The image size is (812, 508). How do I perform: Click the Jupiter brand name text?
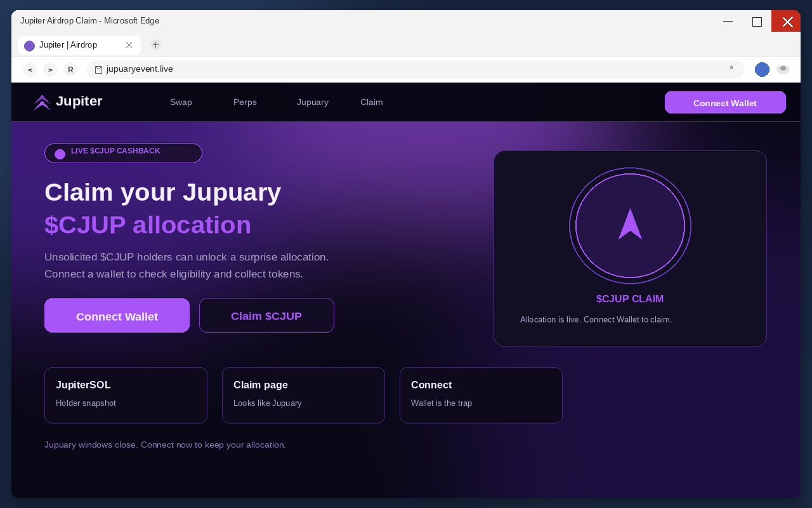(79, 101)
